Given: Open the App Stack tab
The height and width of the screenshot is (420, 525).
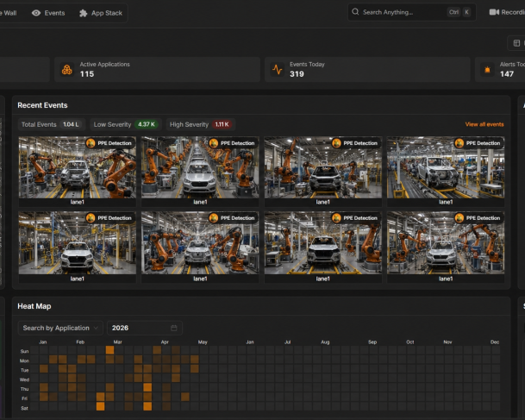Looking at the screenshot, I should point(101,13).
